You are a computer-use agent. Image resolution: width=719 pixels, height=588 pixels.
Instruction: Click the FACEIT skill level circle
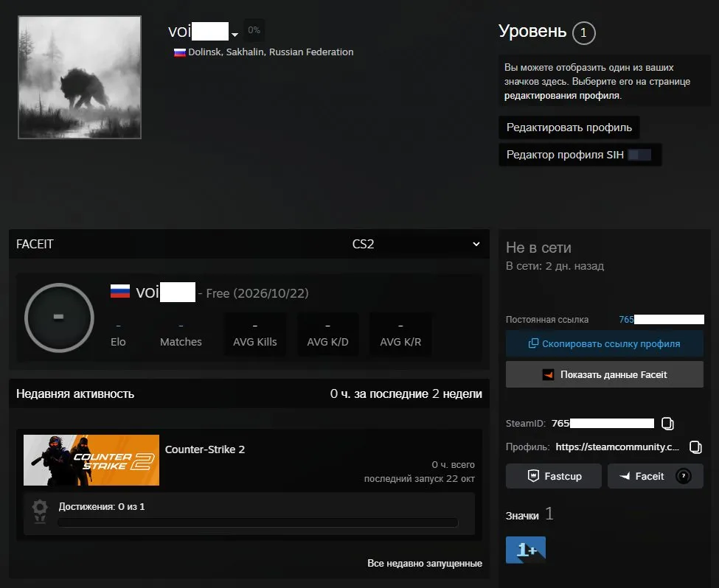[x=59, y=318]
